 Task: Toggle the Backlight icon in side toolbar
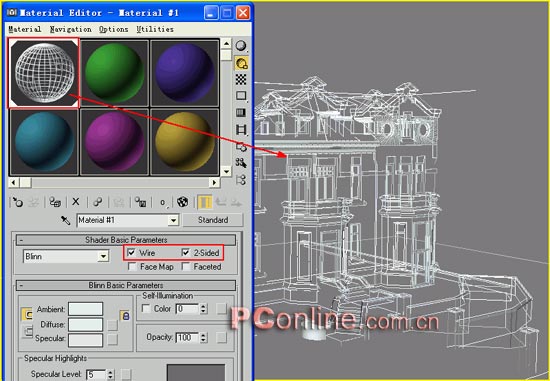click(241, 63)
